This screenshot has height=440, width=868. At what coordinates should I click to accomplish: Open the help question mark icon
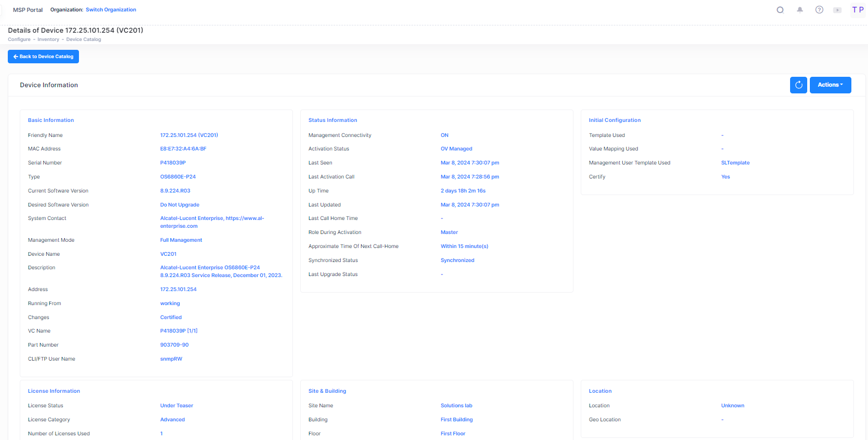[x=819, y=10]
